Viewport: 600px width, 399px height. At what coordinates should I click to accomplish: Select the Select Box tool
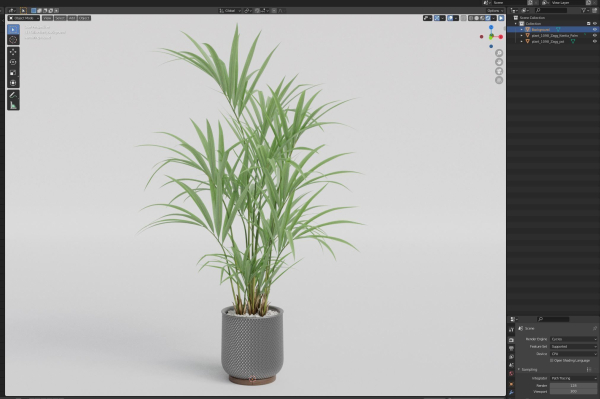click(x=13, y=29)
